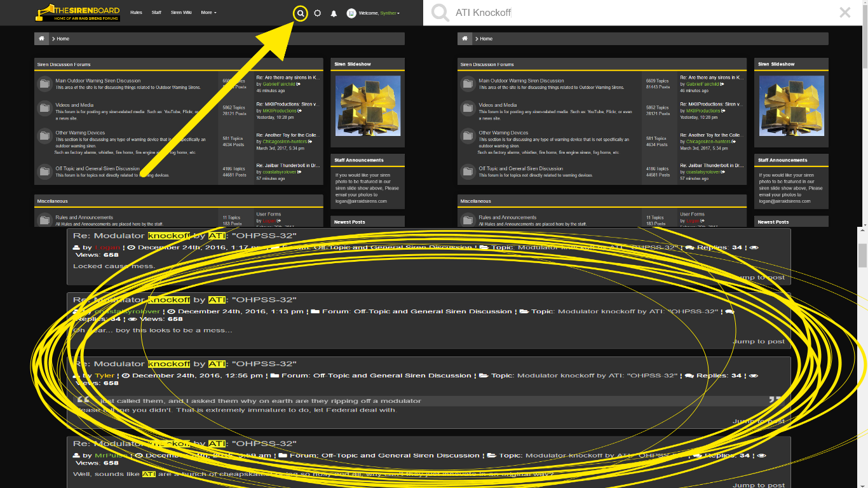Screen dimensions: 868x488
Task: Click the folder icon for Off Topic forum beneath the search field
Action: pos(468,172)
